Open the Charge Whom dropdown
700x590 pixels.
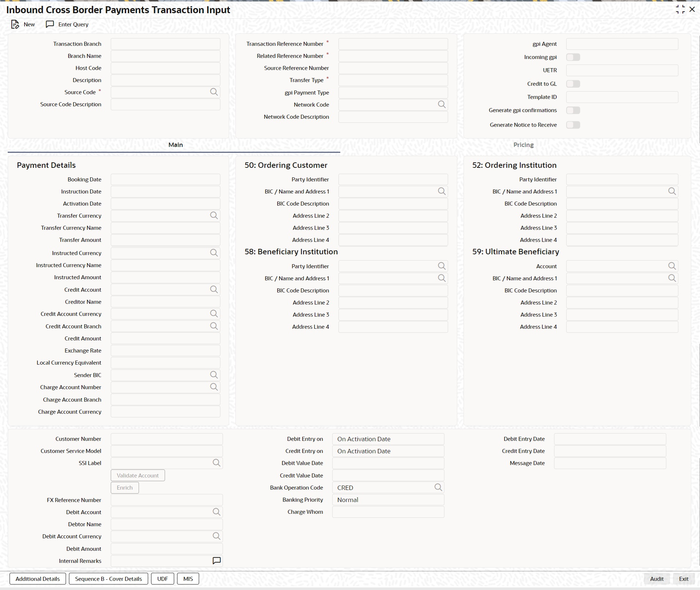point(388,512)
